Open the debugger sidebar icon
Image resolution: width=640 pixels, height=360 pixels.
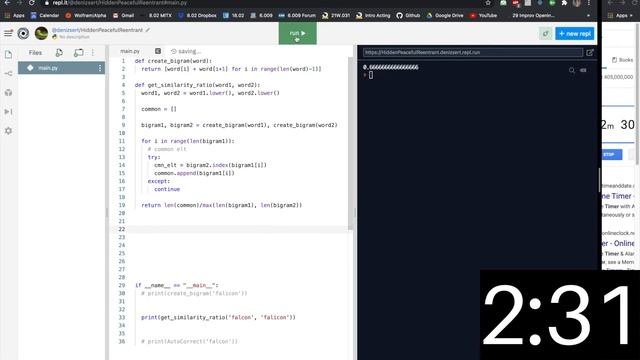pos(9,111)
